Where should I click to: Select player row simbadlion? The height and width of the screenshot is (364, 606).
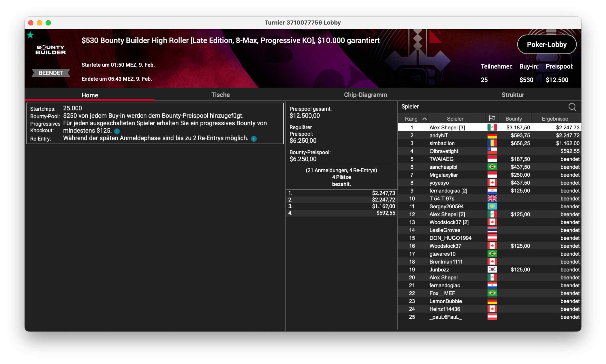pyautogui.click(x=442, y=143)
